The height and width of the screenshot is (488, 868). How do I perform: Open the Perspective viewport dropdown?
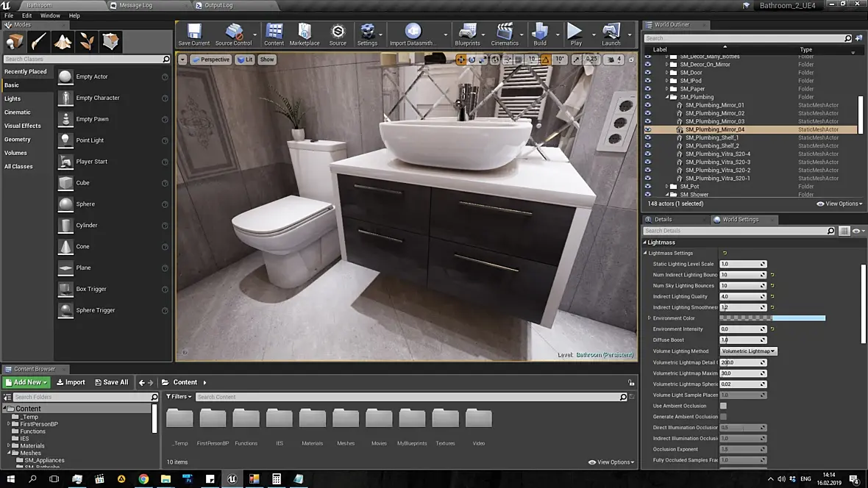pyautogui.click(x=211, y=60)
